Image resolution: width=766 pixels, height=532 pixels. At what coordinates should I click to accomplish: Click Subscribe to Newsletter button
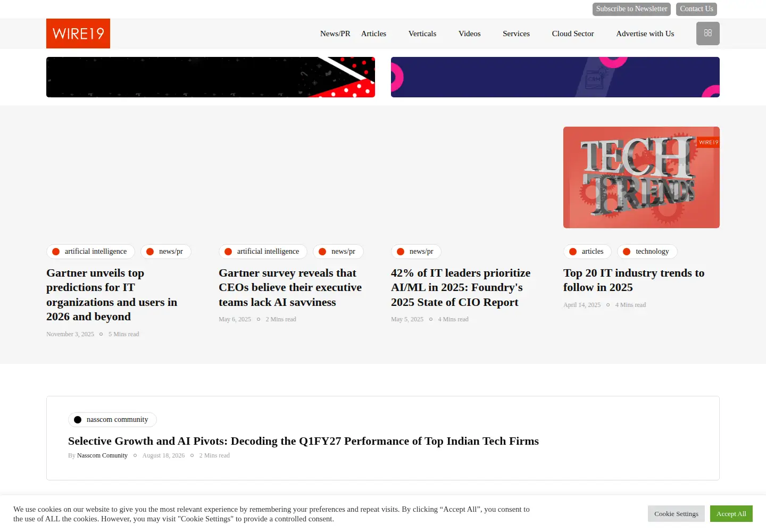point(631,9)
